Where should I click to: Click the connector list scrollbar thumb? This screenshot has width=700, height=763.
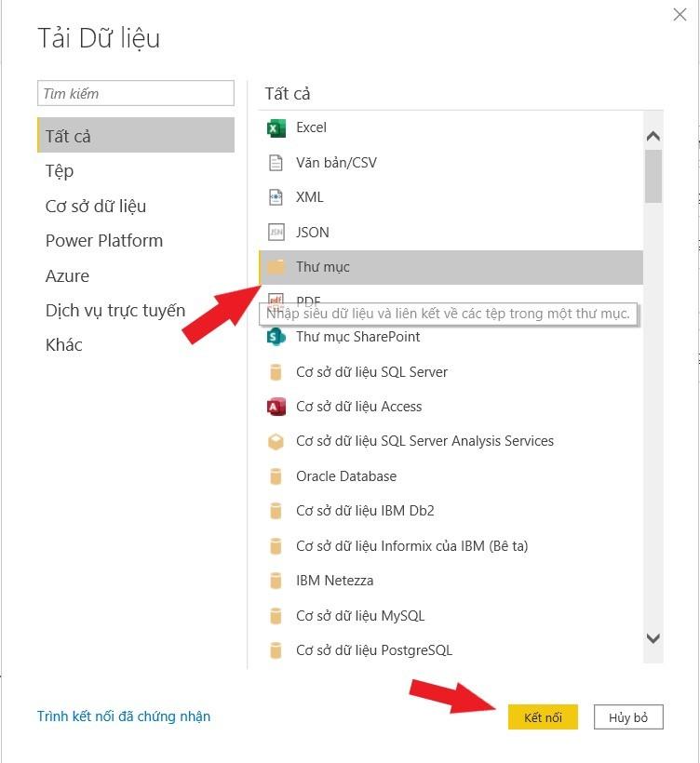click(653, 176)
